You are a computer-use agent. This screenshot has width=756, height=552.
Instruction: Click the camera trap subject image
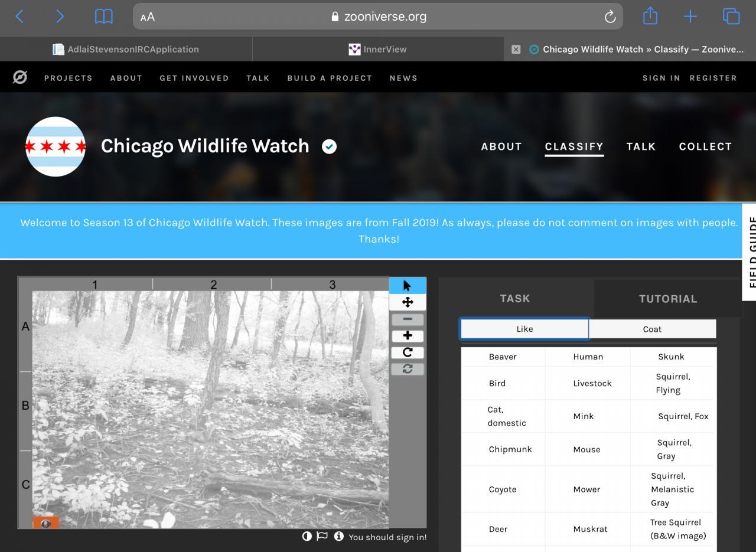210,409
